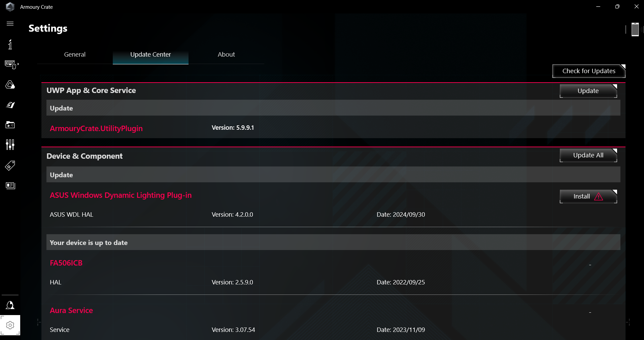Open Aura Sync triangle icon in sidebar
This screenshot has height=340, width=644.
point(10,85)
